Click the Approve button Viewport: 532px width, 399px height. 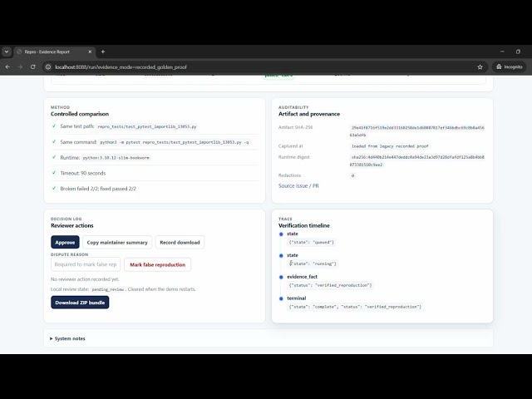point(65,242)
